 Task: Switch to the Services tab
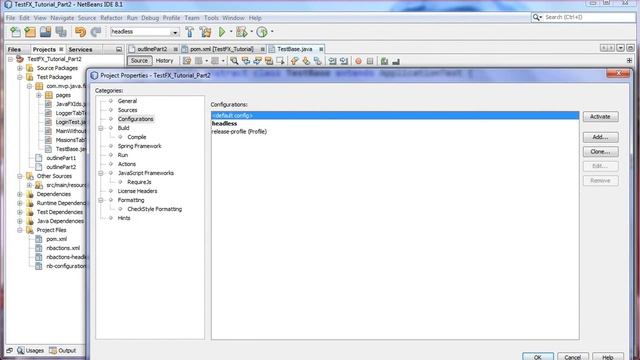pyautogui.click(x=80, y=49)
